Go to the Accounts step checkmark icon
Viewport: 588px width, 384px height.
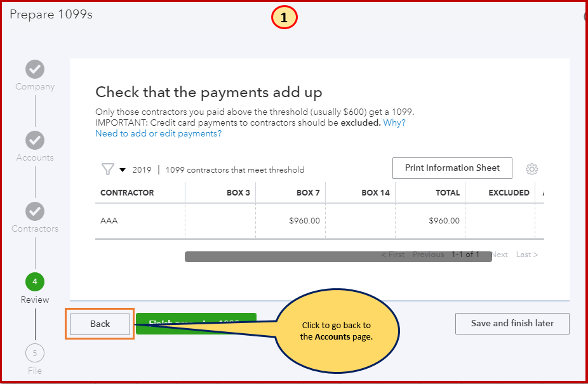pyautogui.click(x=35, y=140)
